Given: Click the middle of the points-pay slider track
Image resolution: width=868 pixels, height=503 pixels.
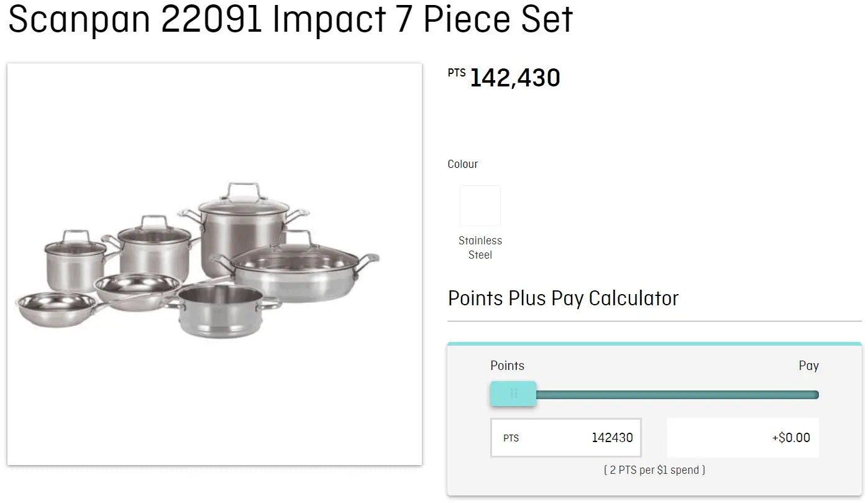Looking at the screenshot, I should tap(655, 395).
